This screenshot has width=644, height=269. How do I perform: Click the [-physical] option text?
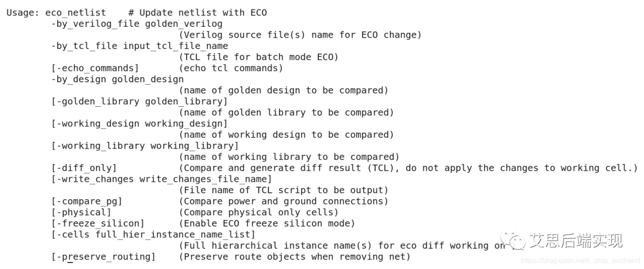pos(81,212)
